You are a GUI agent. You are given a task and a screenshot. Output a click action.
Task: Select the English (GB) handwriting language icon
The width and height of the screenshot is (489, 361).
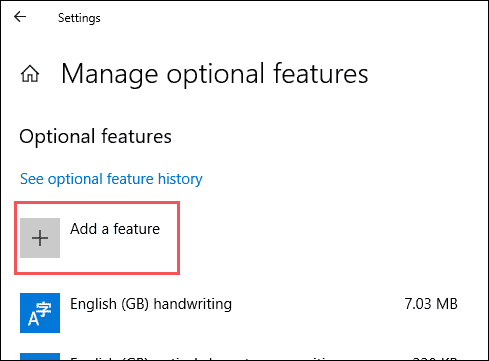pos(40,313)
